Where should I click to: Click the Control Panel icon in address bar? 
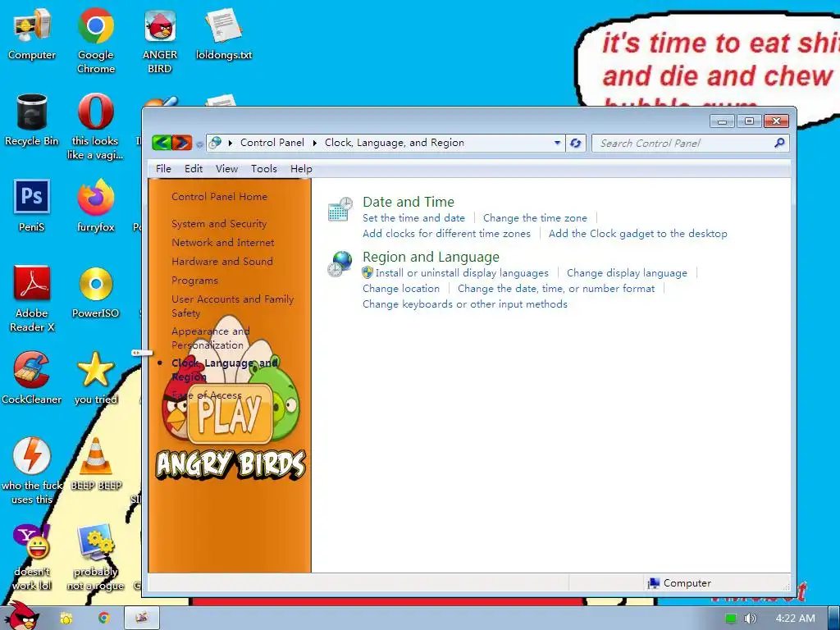(x=216, y=143)
